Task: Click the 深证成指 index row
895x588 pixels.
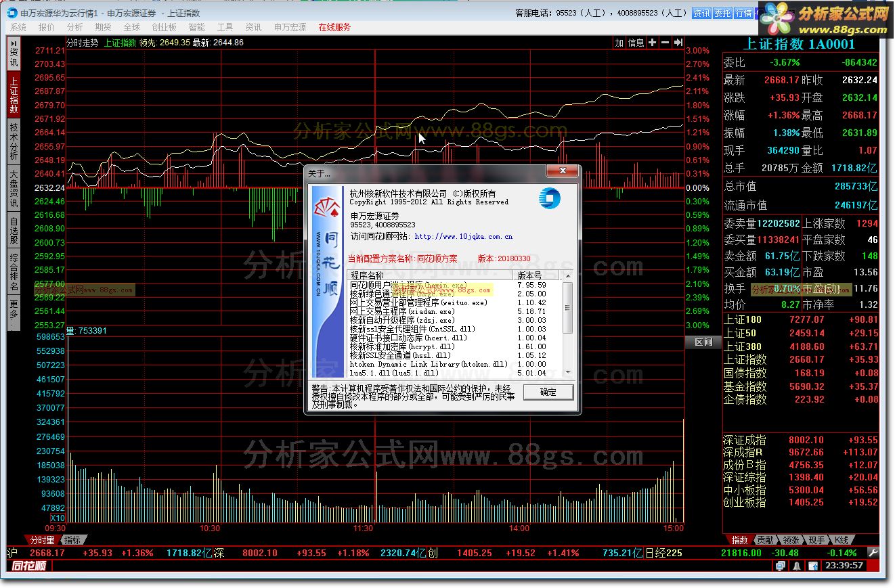Action: tap(801, 440)
